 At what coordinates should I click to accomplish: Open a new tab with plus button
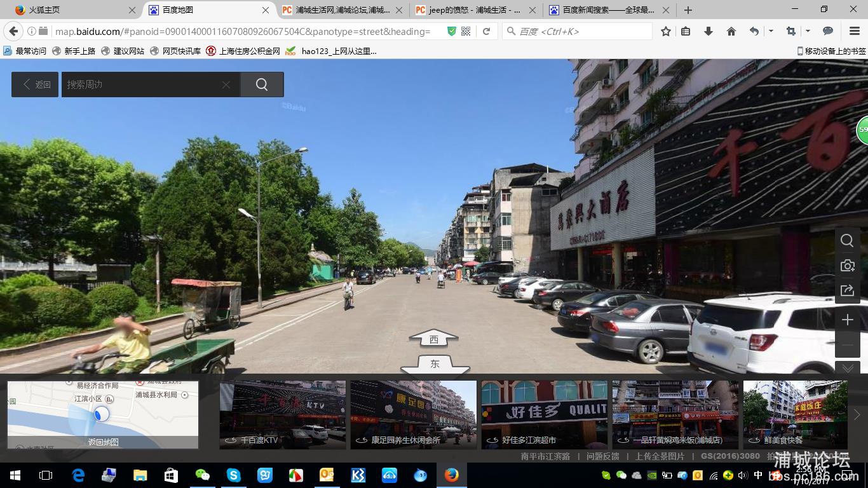[688, 10]
